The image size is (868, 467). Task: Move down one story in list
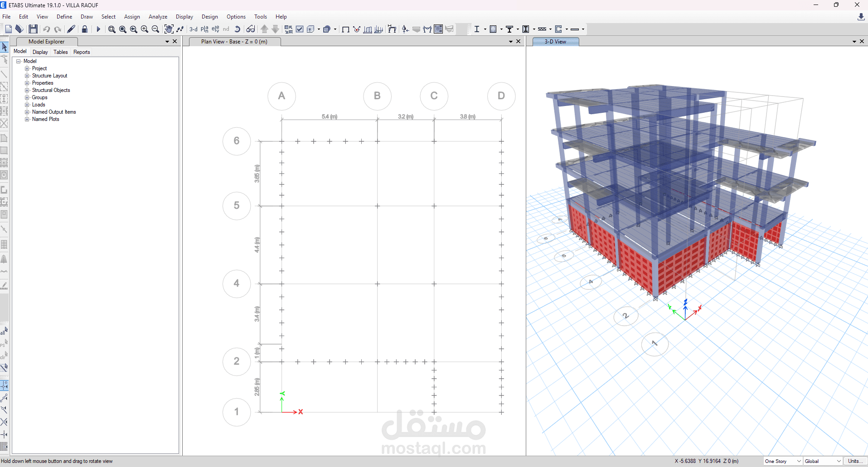[x=276, y=29]
